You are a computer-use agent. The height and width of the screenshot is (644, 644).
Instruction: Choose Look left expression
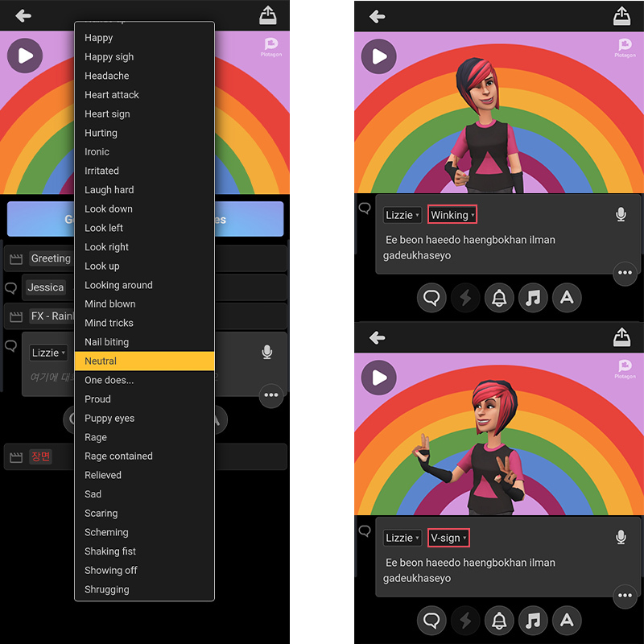(x=144, y=228)
